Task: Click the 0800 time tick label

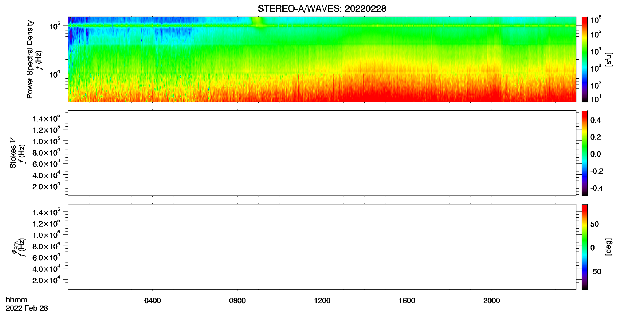Action: [x=237, y=301]
